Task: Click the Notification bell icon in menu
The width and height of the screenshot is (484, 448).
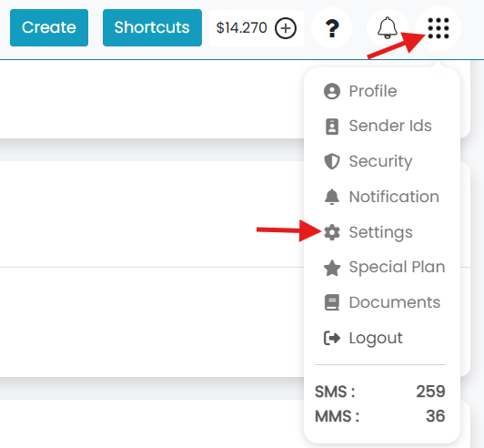Action: tap(332, 197)
